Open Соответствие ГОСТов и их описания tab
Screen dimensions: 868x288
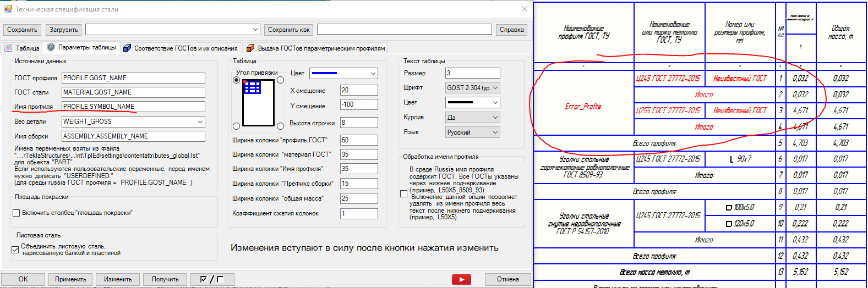[x=181, y=48]
